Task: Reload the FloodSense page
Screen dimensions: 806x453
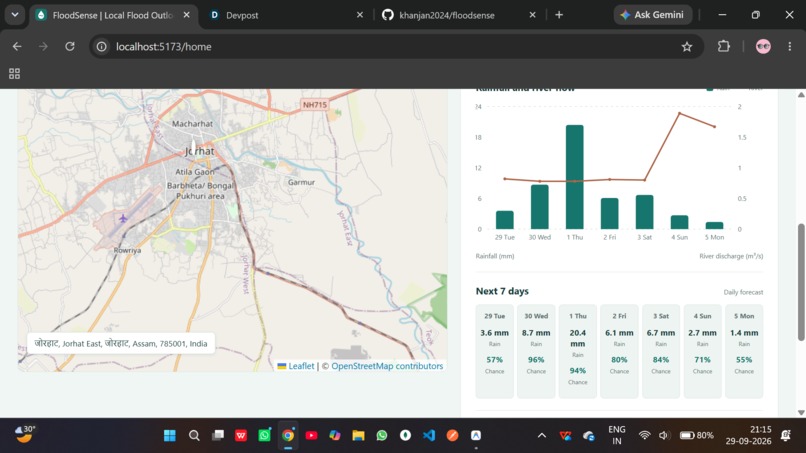Action: (x=70, y=47)
